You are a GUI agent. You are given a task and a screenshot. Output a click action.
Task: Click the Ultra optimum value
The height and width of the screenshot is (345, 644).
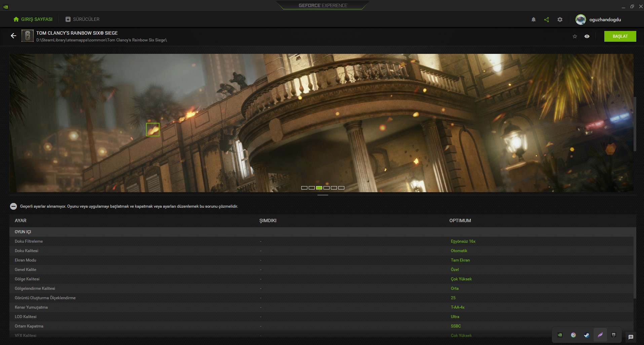[455, 317]
